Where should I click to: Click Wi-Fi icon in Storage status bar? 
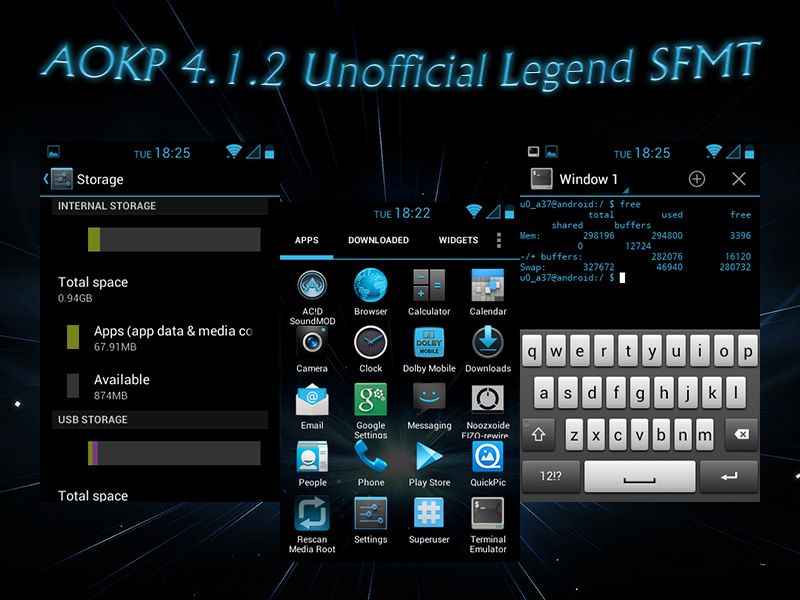pyautogui.click(x=234, y=151)
